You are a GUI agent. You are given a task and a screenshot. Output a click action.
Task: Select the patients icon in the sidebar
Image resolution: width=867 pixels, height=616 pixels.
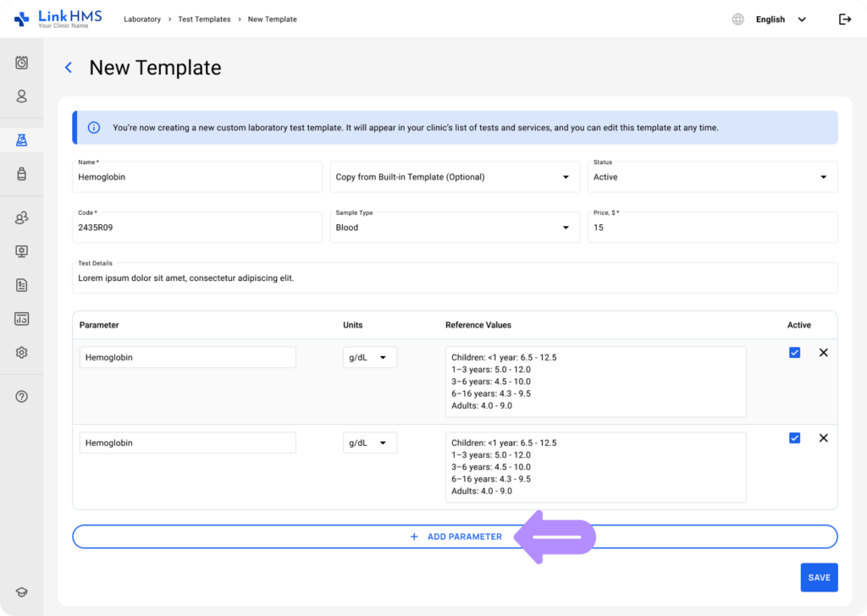(21, 96)
